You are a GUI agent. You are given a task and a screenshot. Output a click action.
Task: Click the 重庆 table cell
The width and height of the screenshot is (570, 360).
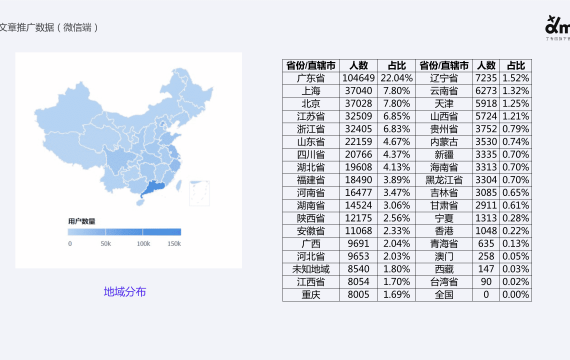pyautogui.click(x=311, y=295)
